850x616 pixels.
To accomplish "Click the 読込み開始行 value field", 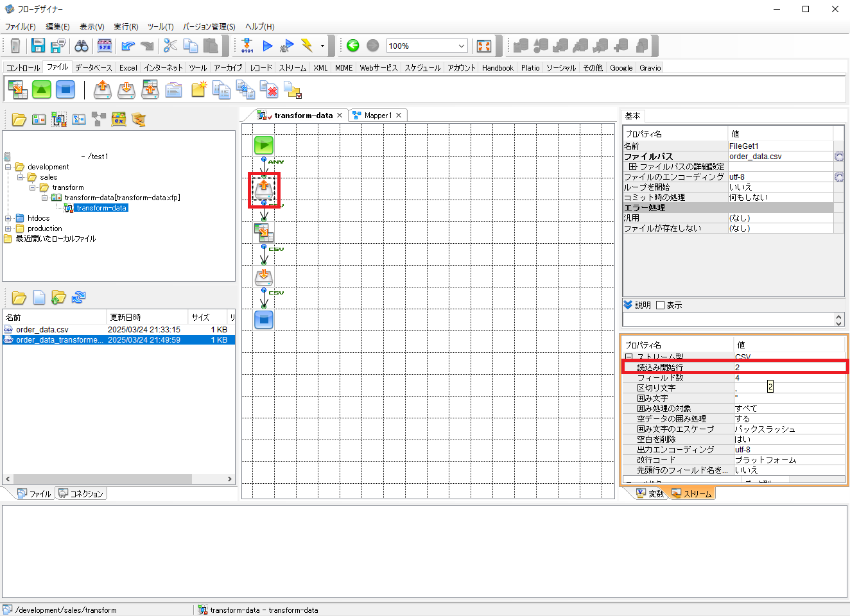I will 790,368.
